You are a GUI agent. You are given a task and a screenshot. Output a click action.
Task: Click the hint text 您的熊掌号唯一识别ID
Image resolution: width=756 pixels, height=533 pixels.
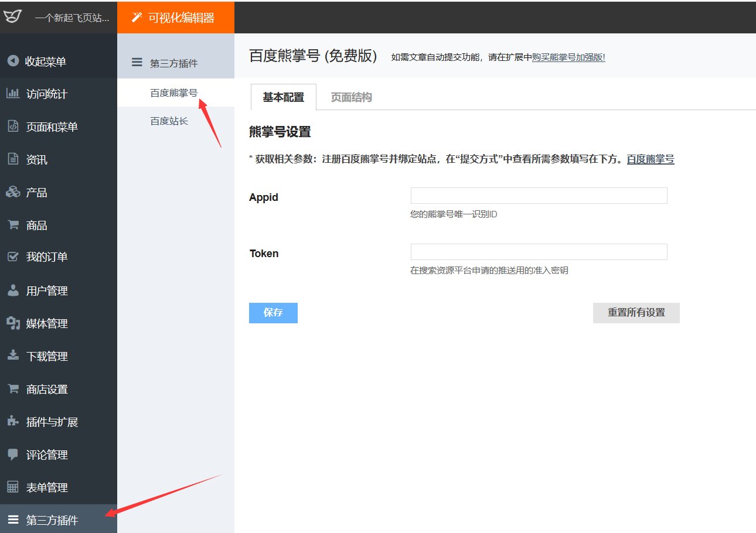coord(454,214)
